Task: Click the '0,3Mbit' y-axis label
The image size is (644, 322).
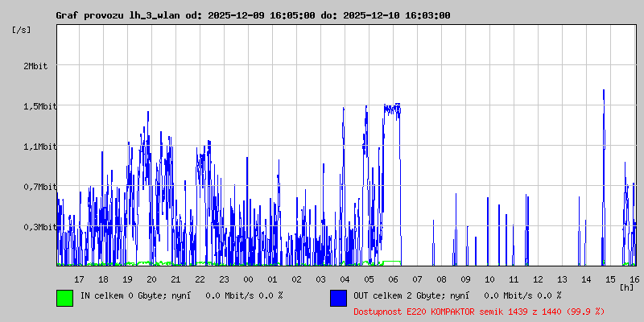Action: coord(39,227)
